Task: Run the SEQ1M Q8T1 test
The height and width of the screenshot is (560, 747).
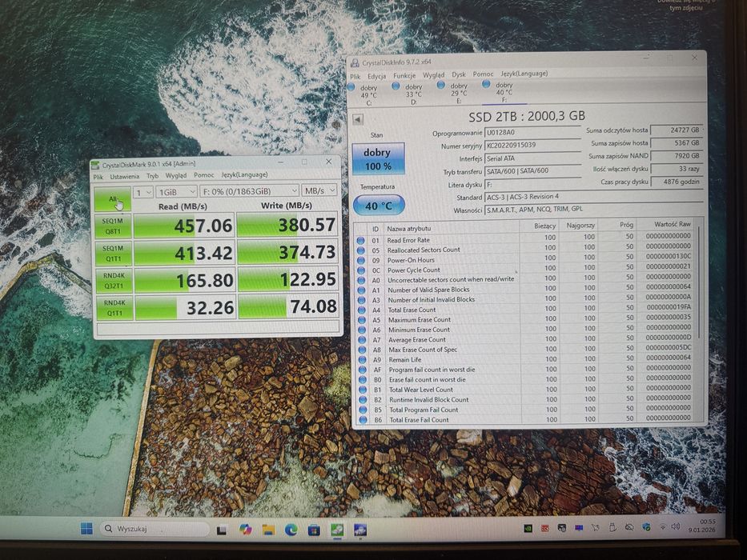Action: [113, 226]
